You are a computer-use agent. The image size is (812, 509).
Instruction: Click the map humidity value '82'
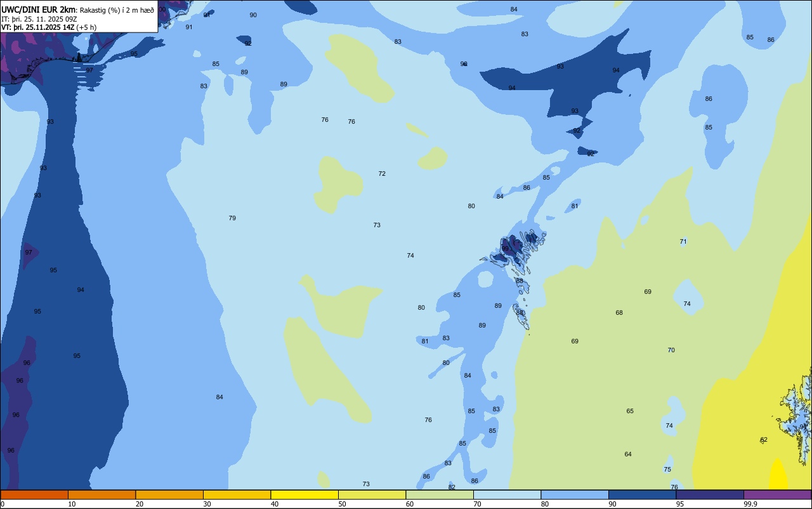(452, 487)
